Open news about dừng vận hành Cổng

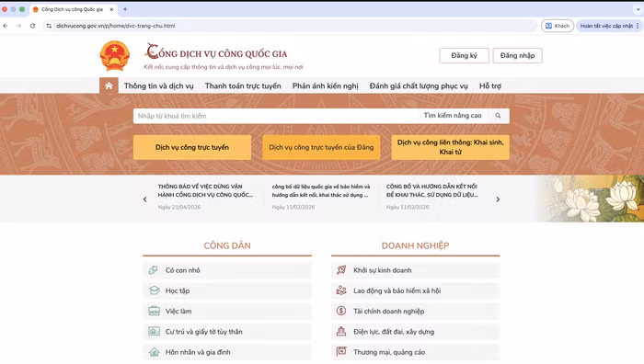tap(205, 190)
